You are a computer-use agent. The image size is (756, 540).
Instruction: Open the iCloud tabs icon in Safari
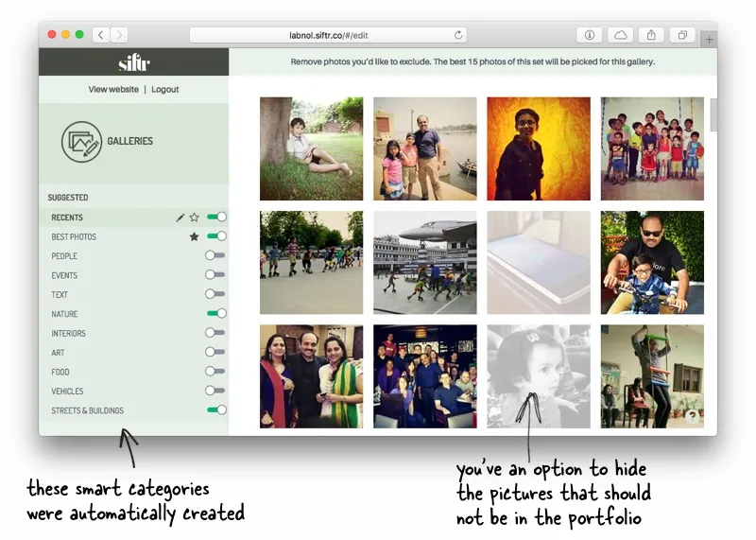point(620,35)
